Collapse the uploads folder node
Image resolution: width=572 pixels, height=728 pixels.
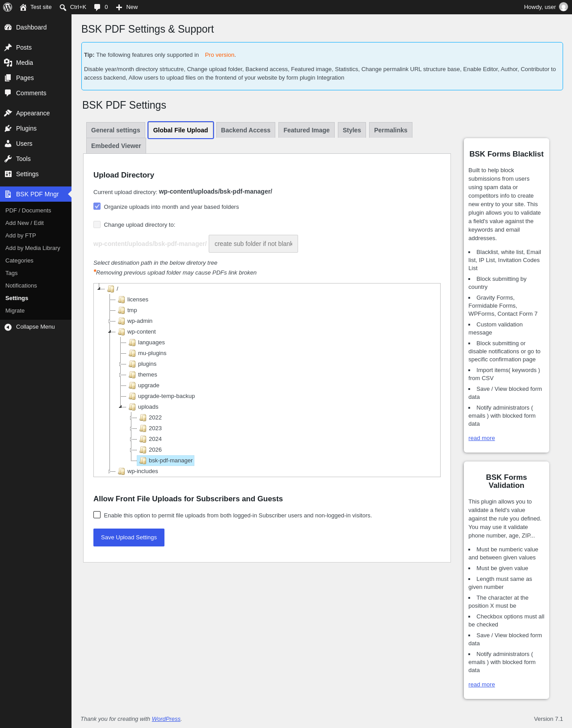pyautogui.click(x=120, y=407)
